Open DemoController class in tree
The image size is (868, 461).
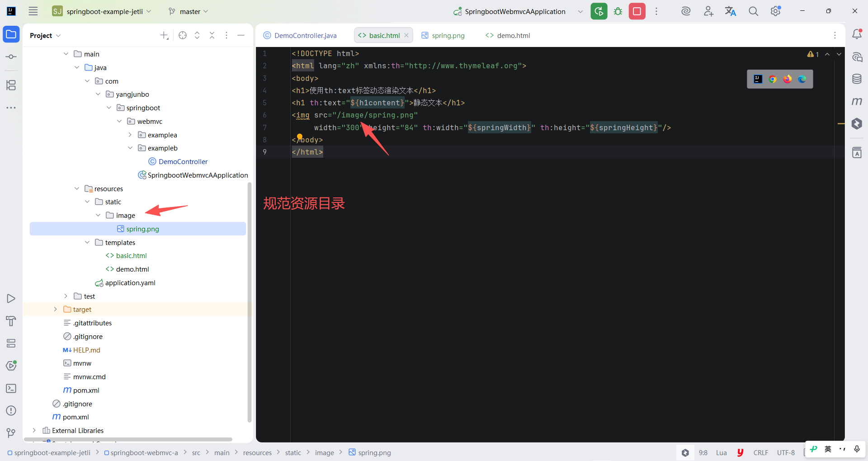click(x=178, y=161)
